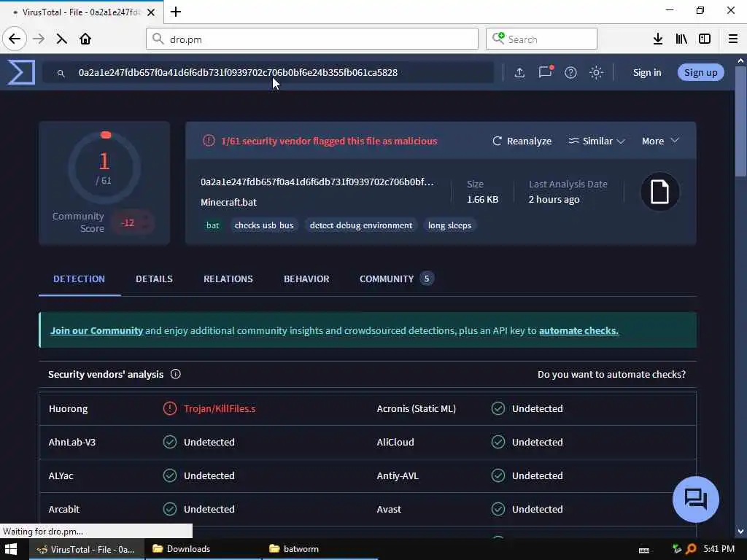Close the VirusTotal tab
The width and height of the screenshot is (747, 560).
pos(151,12)
